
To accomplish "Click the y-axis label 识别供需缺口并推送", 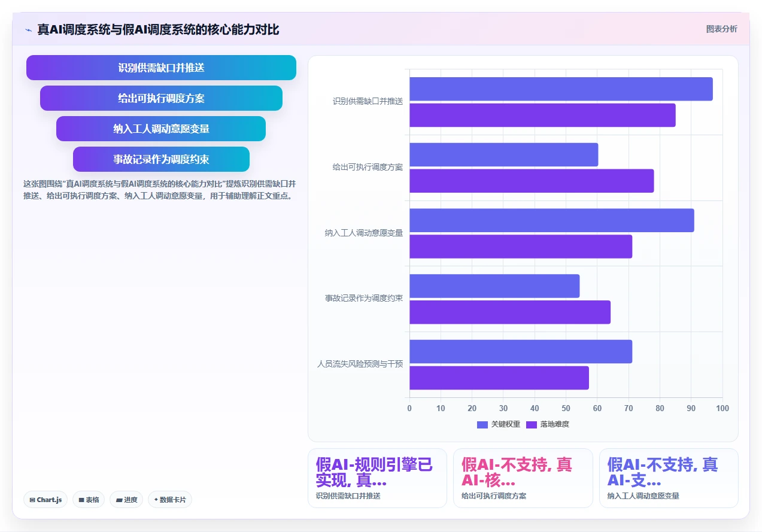I will 368,101.
